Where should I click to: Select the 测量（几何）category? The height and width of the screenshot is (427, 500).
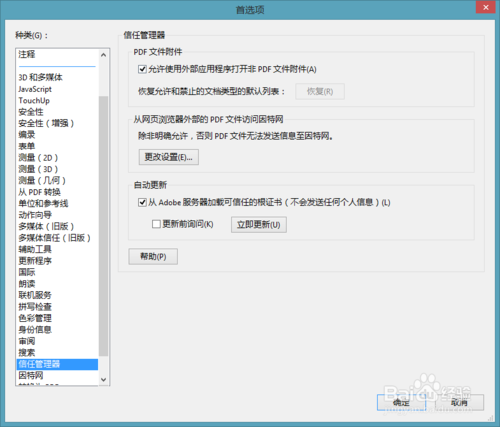(x=57, y=180)
